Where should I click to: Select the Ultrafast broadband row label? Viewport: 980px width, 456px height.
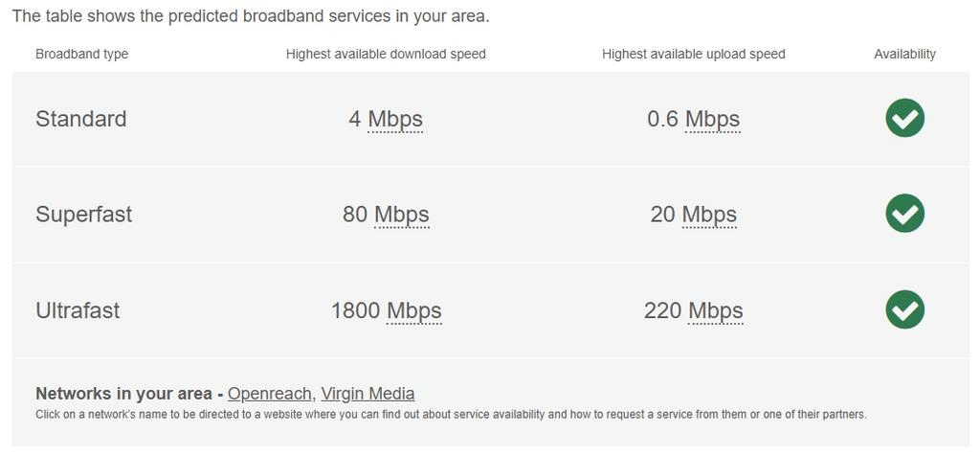tap(78, 310)
